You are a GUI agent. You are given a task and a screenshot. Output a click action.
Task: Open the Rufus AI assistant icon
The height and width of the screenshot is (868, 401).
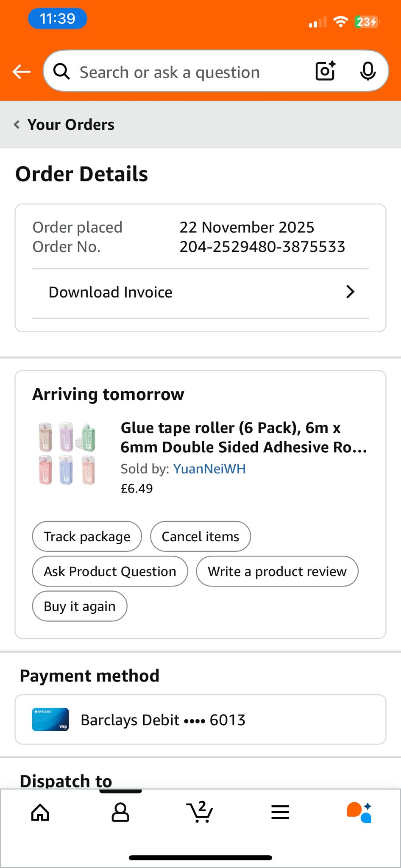[x=359, y=812]
